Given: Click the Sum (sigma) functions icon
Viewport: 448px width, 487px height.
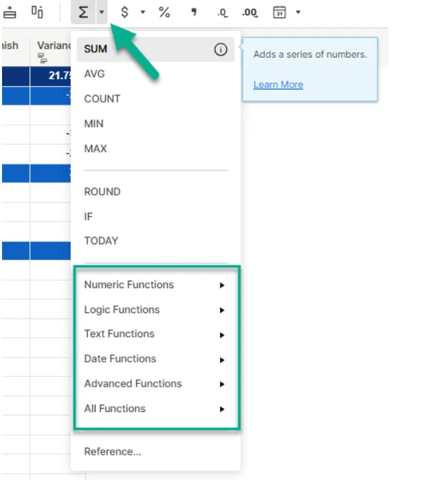Looking at the screenshot, I should (x=83, y=12).
